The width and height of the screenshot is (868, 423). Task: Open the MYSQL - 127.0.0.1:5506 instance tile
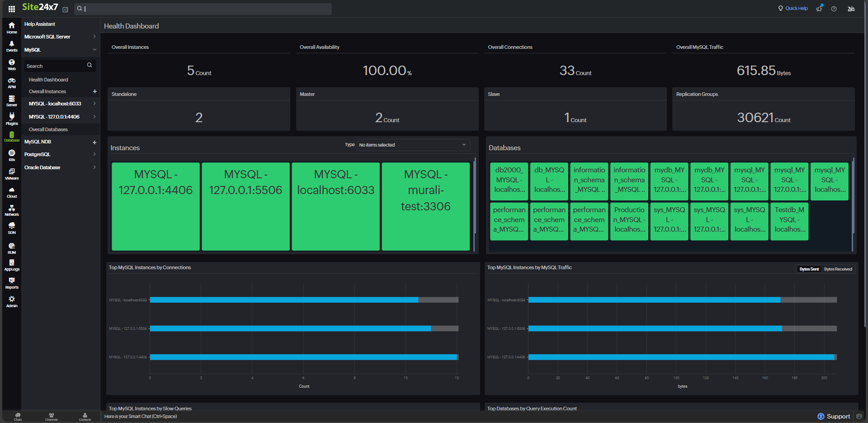coord(245,206)
